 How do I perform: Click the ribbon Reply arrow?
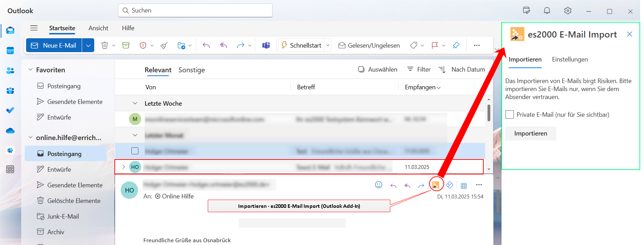click(x=207, y=46)
